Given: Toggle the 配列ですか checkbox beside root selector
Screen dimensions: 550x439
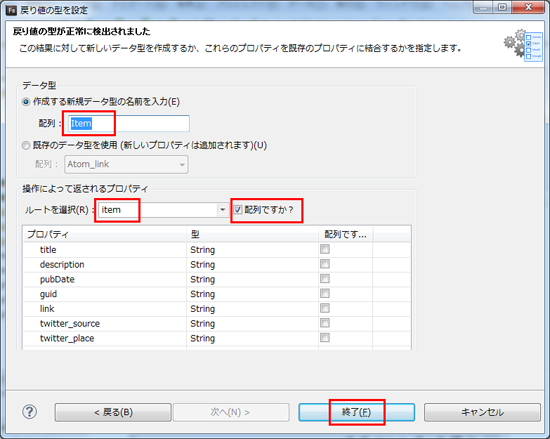Looking at the screenshot, I should 238,210.
